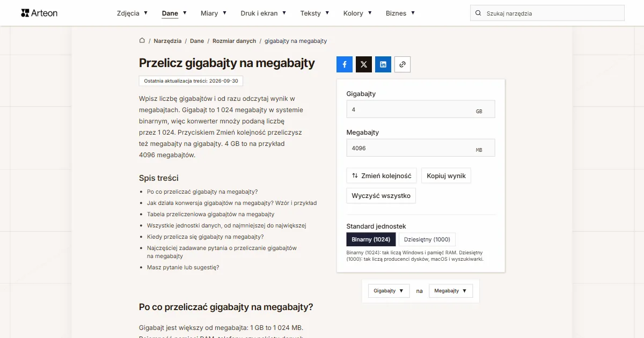The image size is (644, 338).
Task: Expand the Zdjęcia menu
Action: coord(132,13)
